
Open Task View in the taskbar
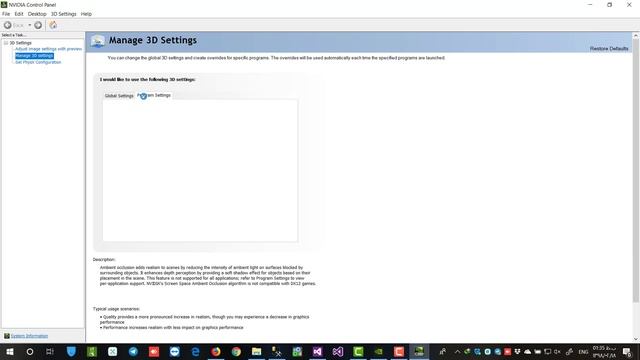[50, 351]
